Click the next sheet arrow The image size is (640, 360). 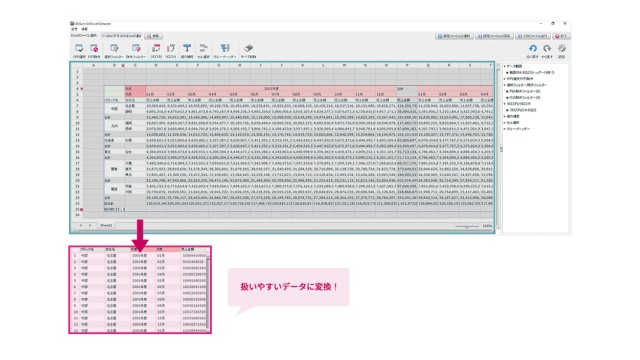(x=90, y=225)
